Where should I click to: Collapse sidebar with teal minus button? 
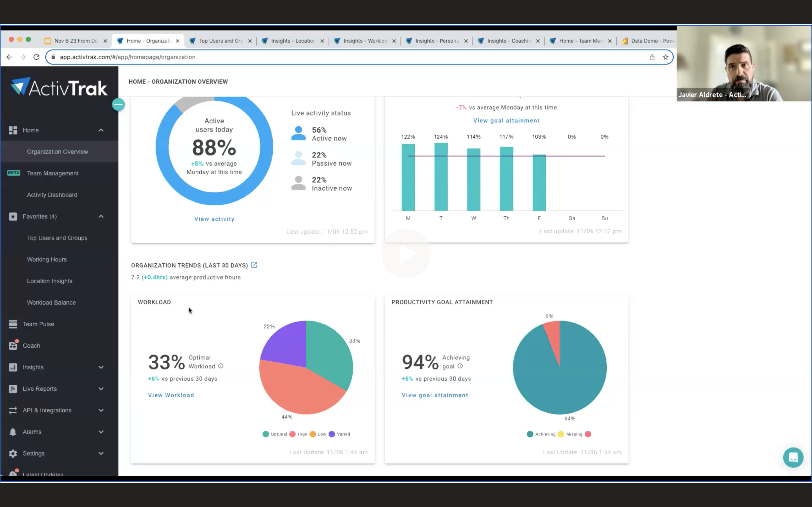(118, 104)
